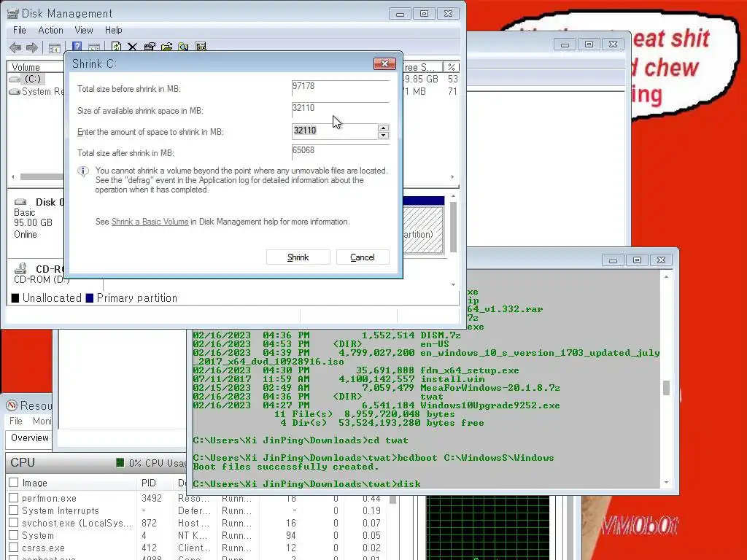Image resolution: width=747 pixels, height=560 pixels.
Task: Check the svchost.exe (LocalSys...) checkbox
Action: pos(14,522)
